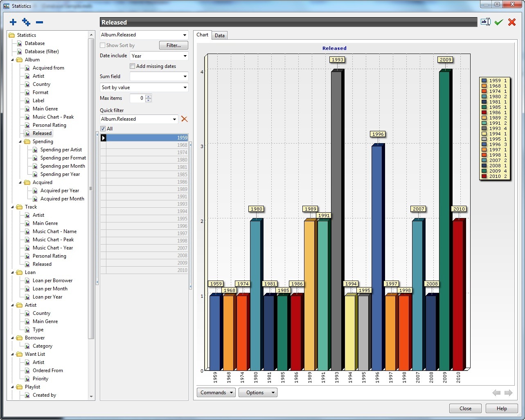The image size is (525, 420).
Task: Select the 1993 row in the filter list
Action: pos(144,204)
